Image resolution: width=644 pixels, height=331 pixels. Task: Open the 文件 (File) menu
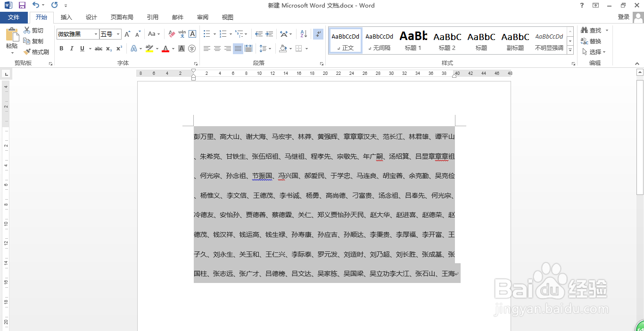click(x=14, y=17)
